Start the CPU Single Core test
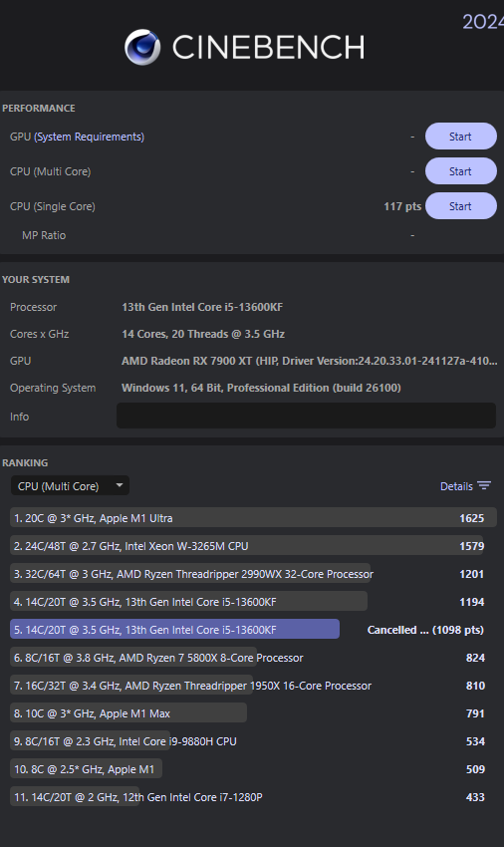Screen dimensions: 504x847 pyautogui.click(x=461, y=206)
